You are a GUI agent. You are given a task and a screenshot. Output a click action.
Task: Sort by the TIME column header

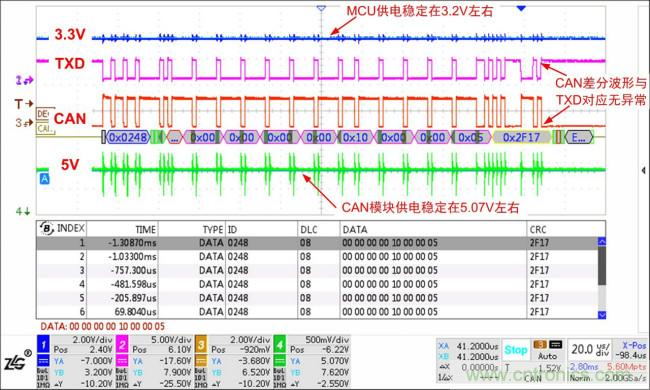pyautogui.click(x=146, y=229)
